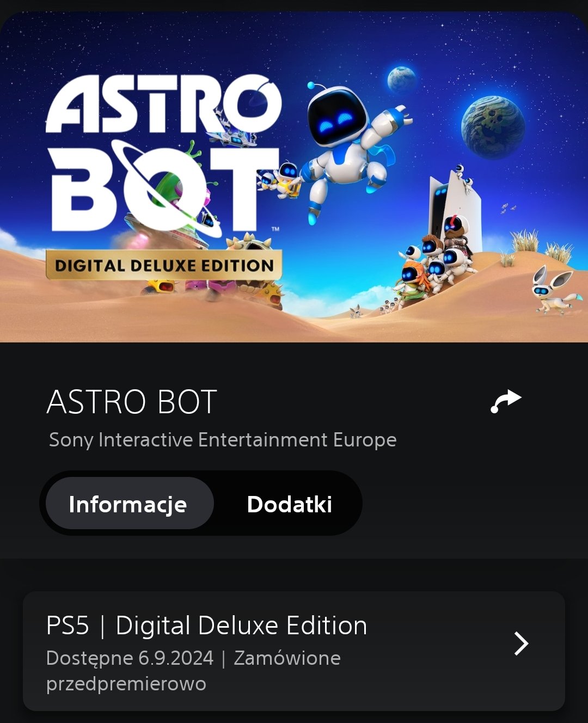Tap the small blue planet near Astro

point(401,79)
